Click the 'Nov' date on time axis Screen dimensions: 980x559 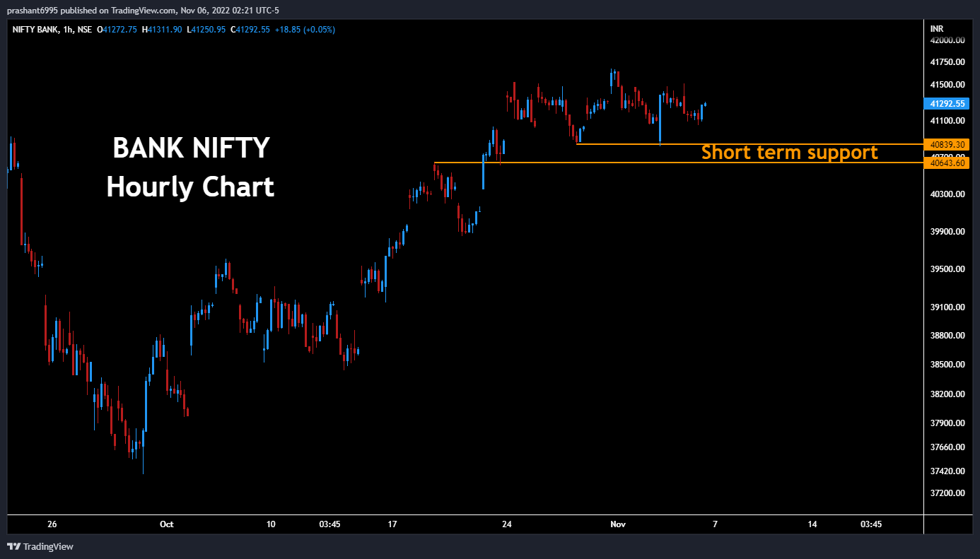pyautogui.click(x=618, y=524)
